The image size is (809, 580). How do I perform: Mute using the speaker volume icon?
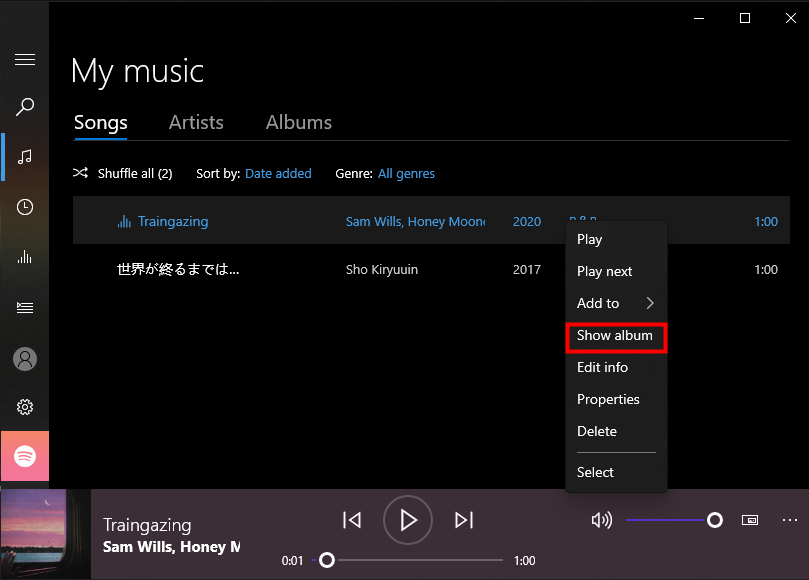(602, 520)
